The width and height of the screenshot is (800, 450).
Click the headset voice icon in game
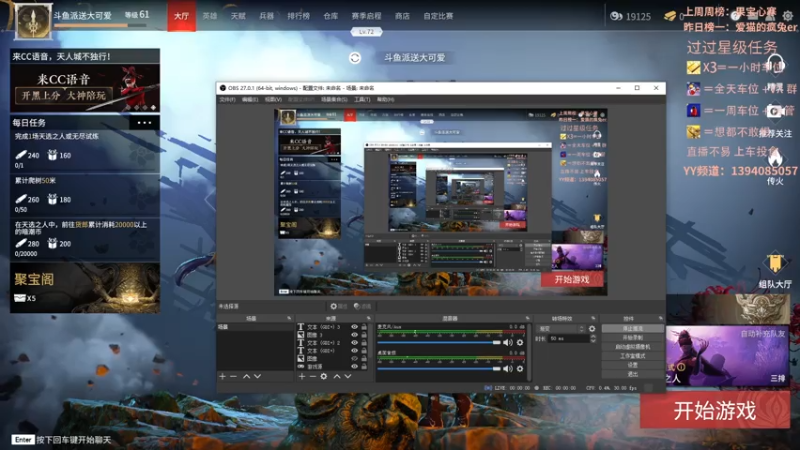(x=775, y=66)
